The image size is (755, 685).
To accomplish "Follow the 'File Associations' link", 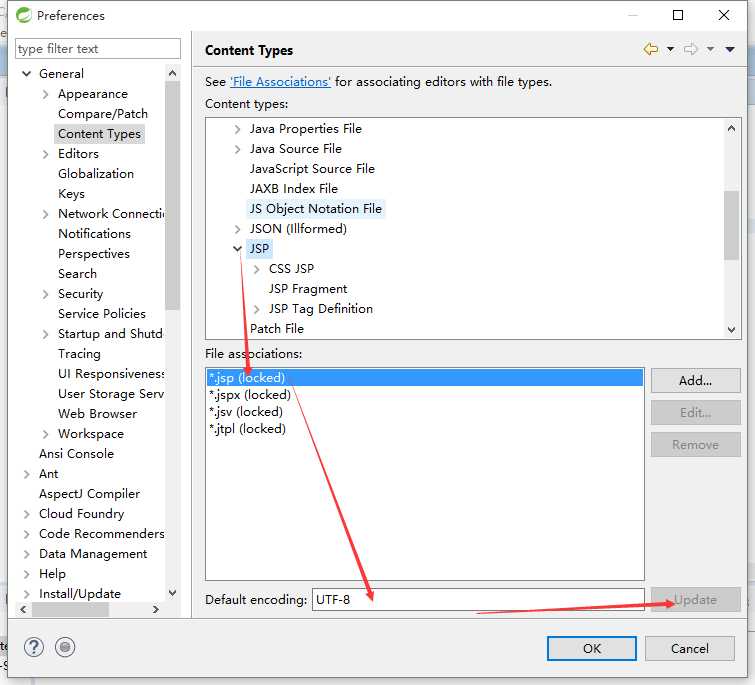I will tap(280, 82).
